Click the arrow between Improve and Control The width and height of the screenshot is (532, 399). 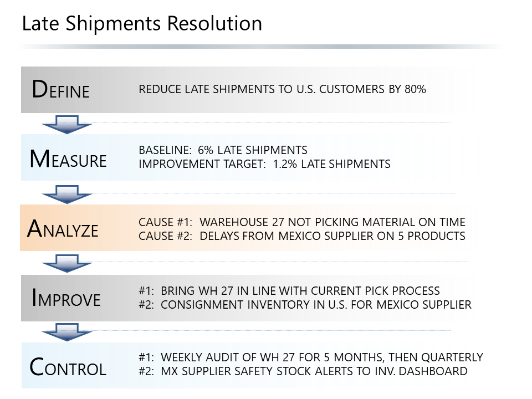click(x=66, y=332)
